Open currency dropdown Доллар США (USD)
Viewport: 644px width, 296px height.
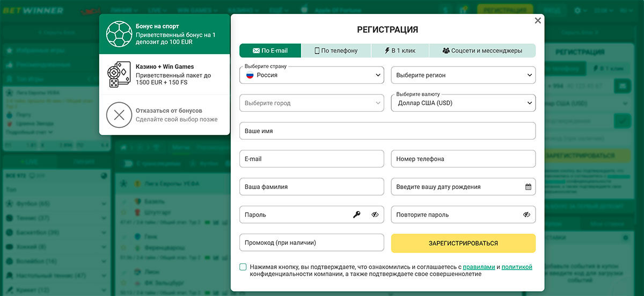tap(463, 103)
